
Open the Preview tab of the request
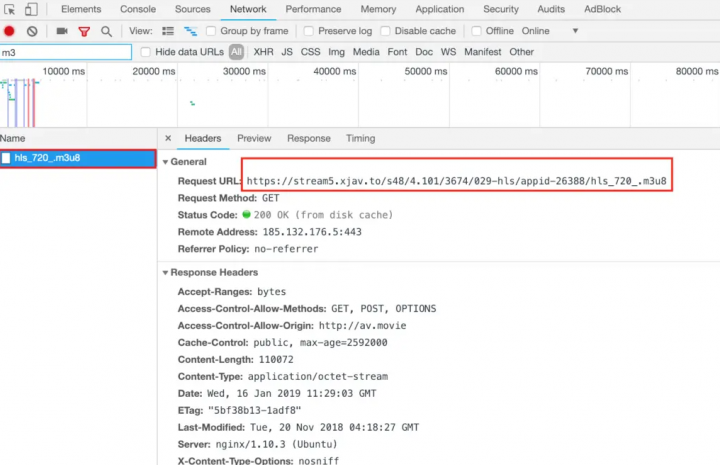click(254, 138)
